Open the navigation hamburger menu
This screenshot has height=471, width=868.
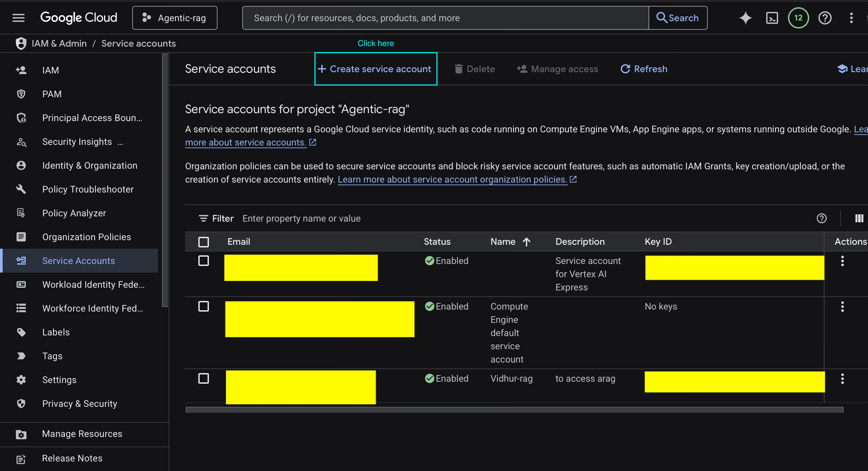19,18
